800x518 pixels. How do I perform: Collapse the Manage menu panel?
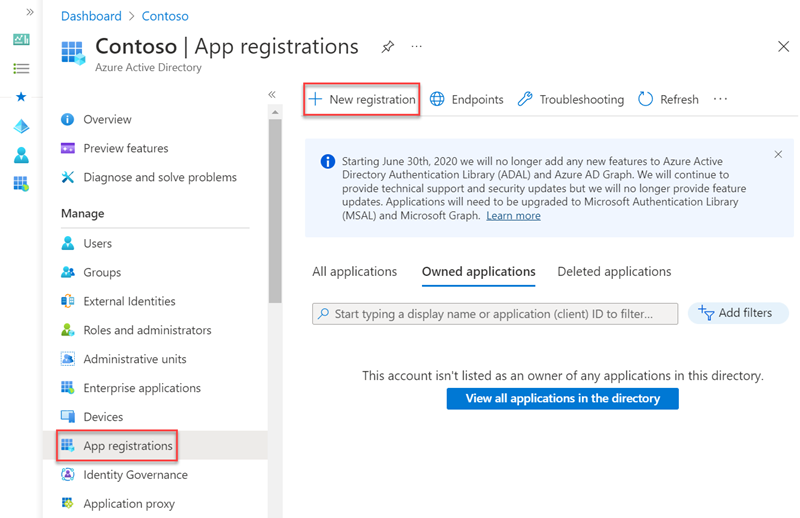click(272, 94)
